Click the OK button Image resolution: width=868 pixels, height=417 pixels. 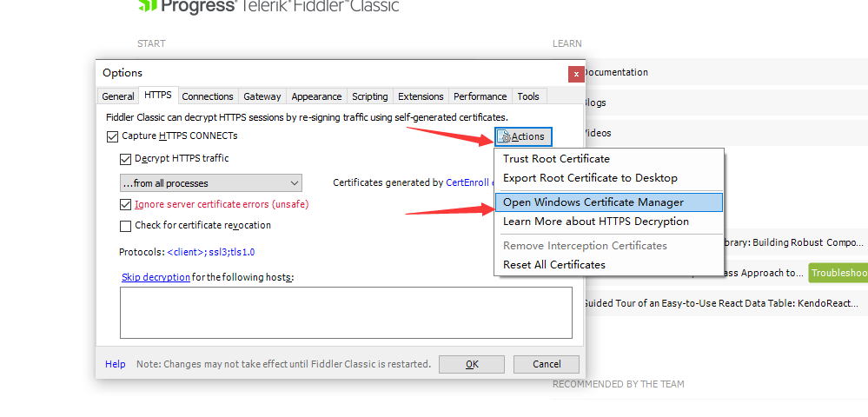472,364
